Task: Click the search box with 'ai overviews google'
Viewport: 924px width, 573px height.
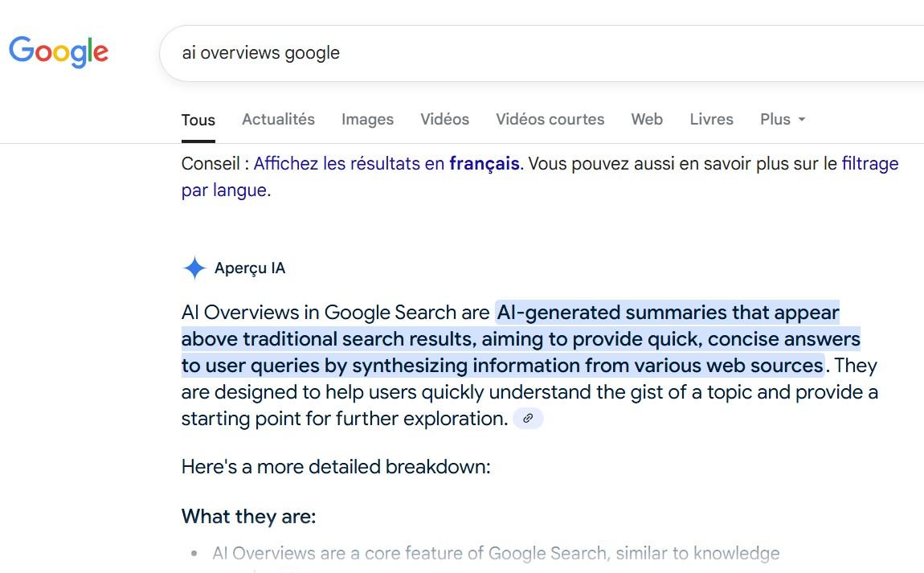Action: (x=542, y=53)
